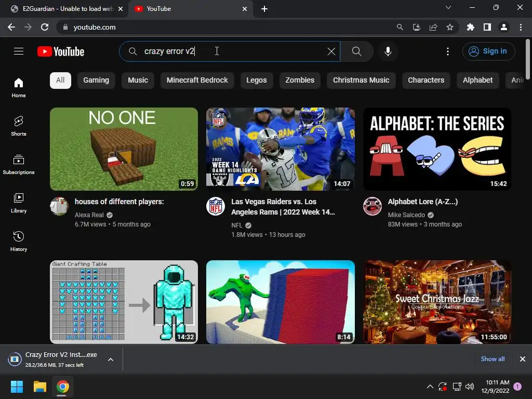Bookmark this page with the star icon

coord(450,27)
